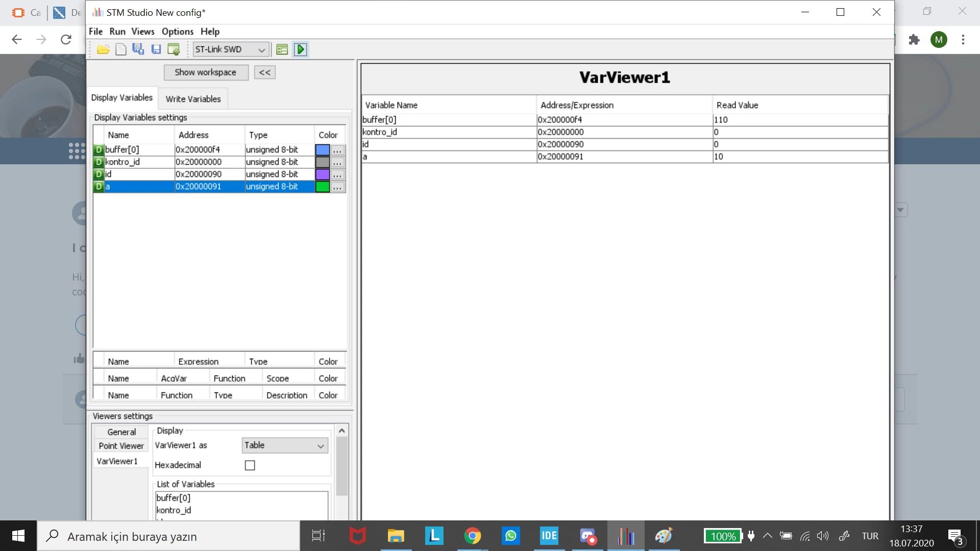Open VarViewer1 display type dropdown
Viewport: 980px width, 551px height.
click(x=285, y=445)
